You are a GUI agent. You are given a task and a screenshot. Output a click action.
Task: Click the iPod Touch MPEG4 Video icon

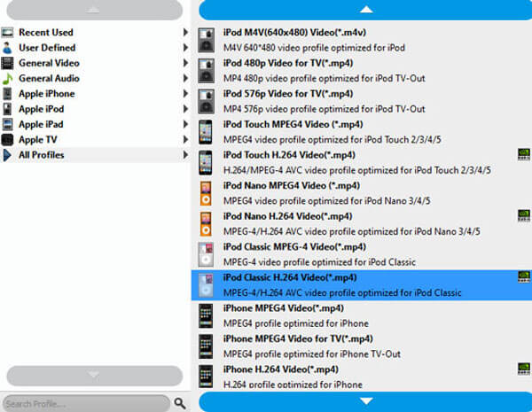206,132
